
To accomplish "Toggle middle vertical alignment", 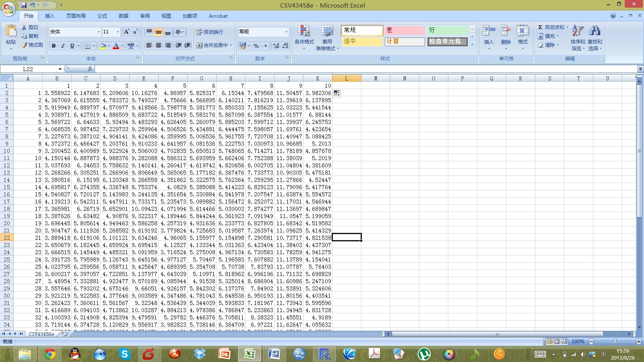I will coord(158,32).
